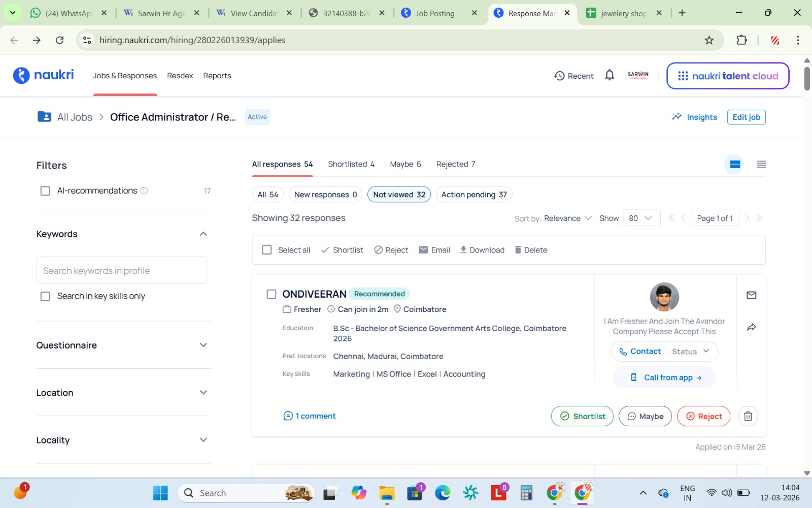Image resolution: width=812 pixels, height=508 pixels.
Task: Forward ONDIVEERAN's profile using share arrow
Action: pyautogui.click(x=751, y=327)
